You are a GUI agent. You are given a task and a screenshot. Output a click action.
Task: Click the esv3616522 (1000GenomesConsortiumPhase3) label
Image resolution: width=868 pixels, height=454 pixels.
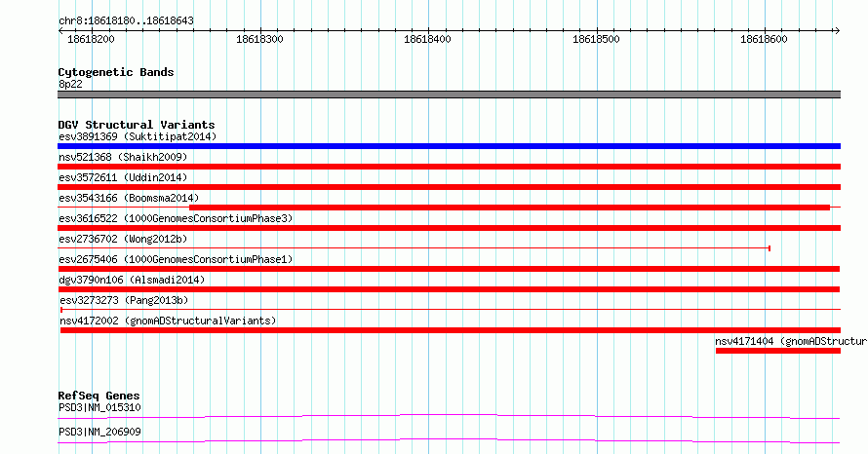click(176, 218)
